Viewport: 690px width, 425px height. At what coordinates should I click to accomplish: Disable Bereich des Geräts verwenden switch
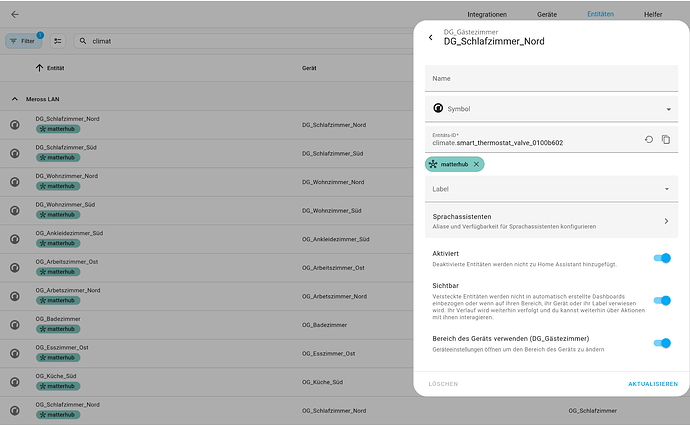(661, 343)
